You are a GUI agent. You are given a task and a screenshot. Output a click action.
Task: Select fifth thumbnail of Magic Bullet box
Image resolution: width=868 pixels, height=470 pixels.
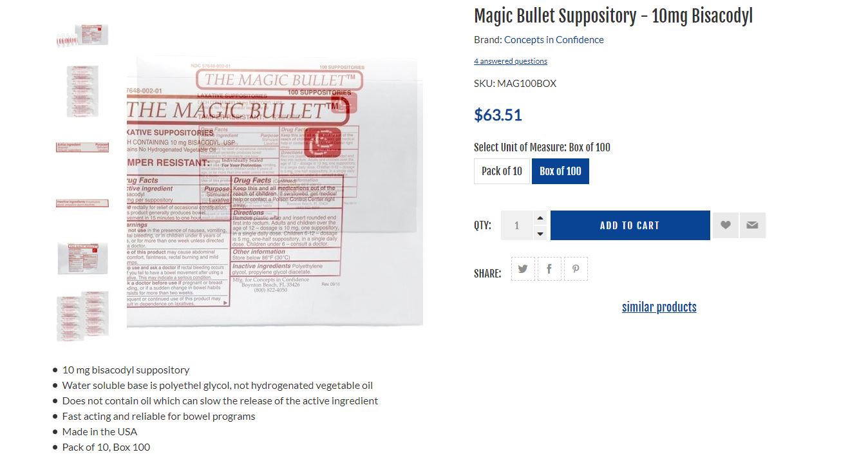coord(82,258)
